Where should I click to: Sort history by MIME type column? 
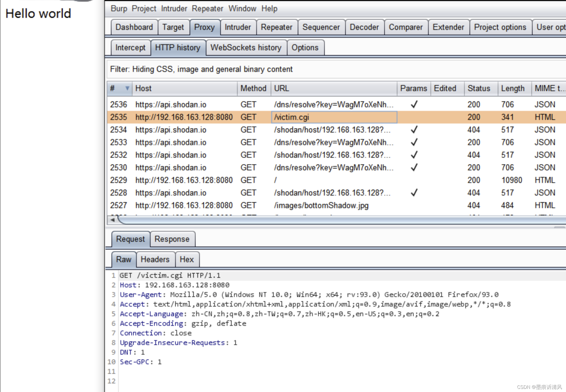pos(549,88)
